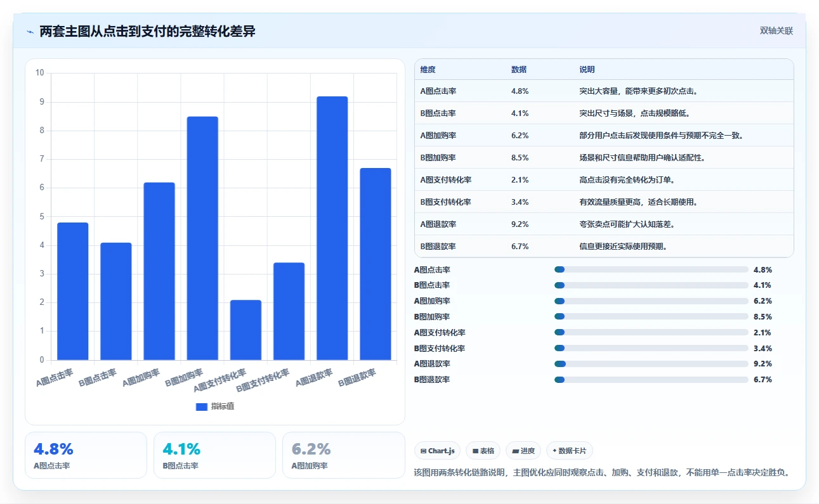The height and width of the screenshot is (504, 819).
Task: Click the A图支付转化率 bar in chart
Action: (x=246, y=330)
